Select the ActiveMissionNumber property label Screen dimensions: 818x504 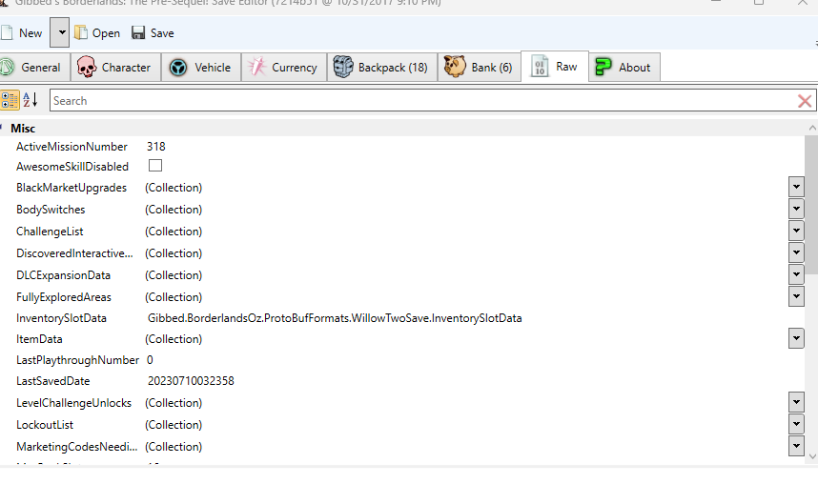coord(72,147)
